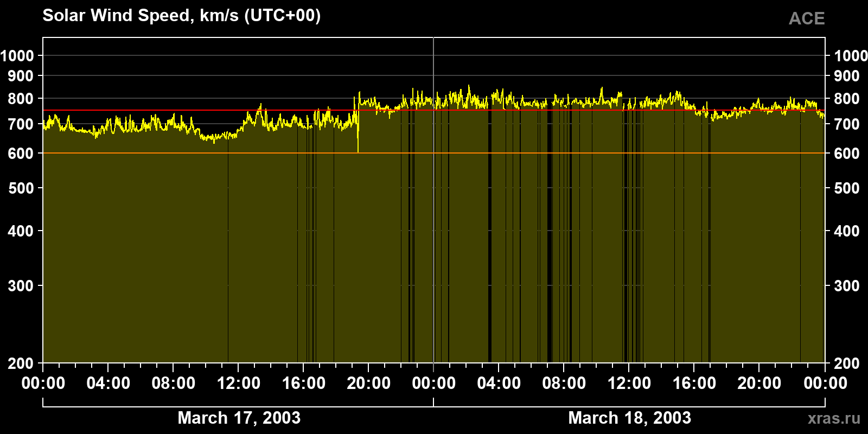Click the xras.ru source credit
This screenshot has width=868, height=434.
point(834,418)
